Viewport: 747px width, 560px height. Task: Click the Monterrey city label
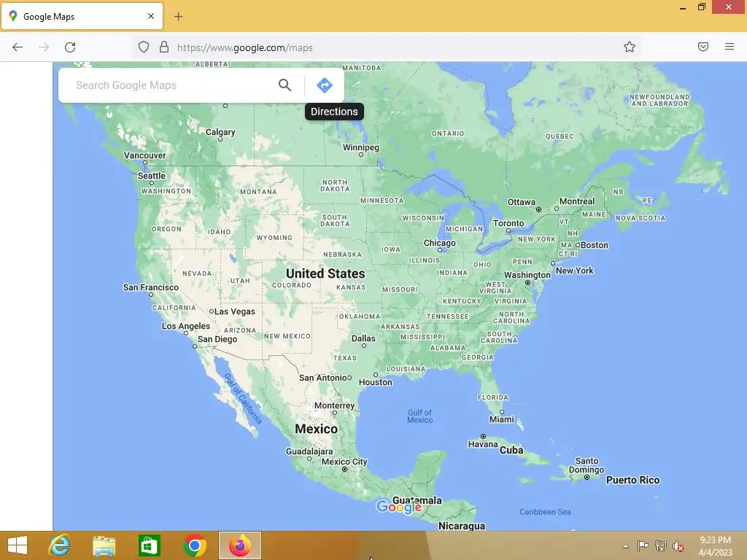point(334,405)
